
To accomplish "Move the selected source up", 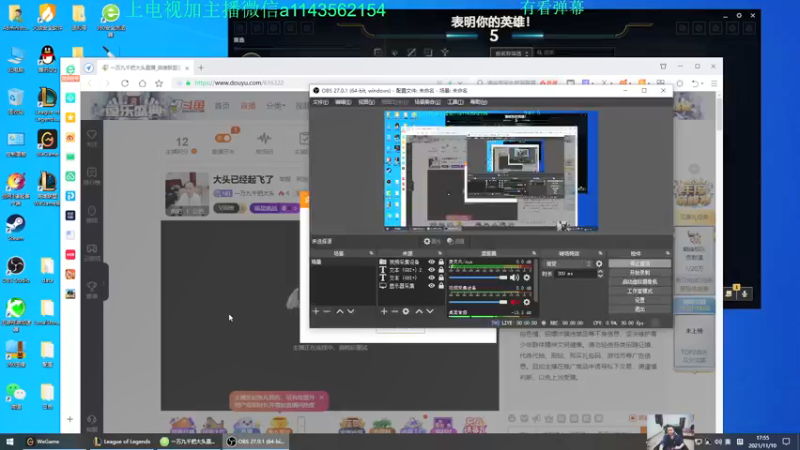I will (419, 311).
